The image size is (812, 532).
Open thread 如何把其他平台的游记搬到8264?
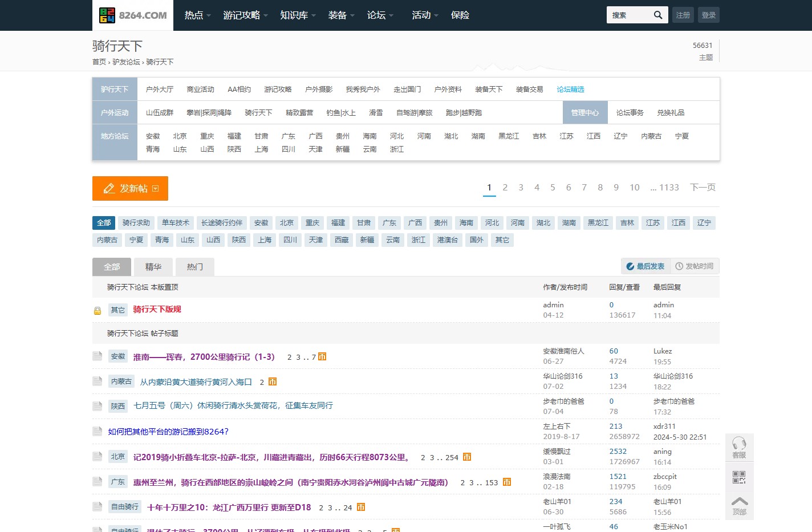[168, 432]
